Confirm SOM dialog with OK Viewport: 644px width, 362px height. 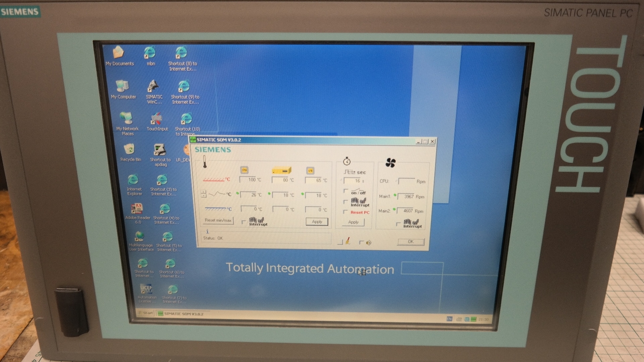point(411,242)
